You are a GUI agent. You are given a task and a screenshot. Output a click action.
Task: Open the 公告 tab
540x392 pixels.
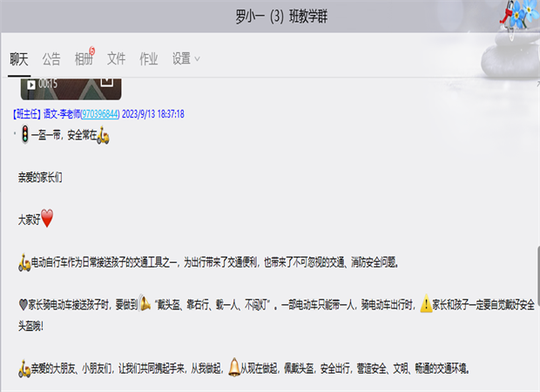click(x=51, y=59)
